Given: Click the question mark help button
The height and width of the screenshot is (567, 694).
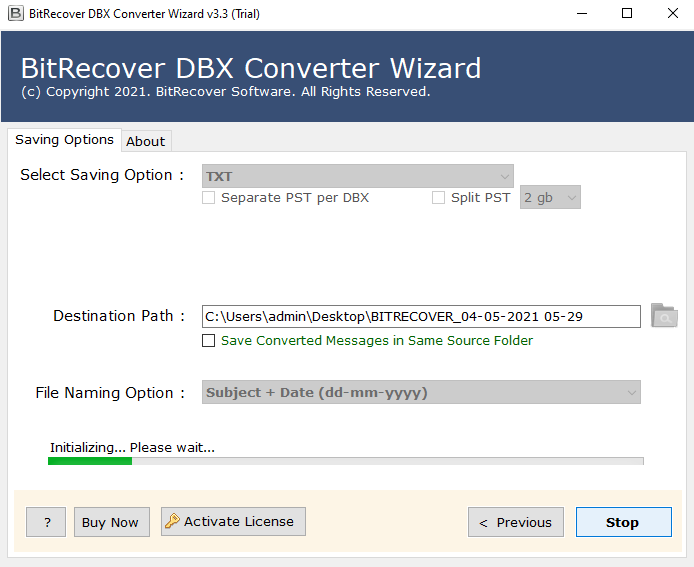Looking at the screenshot, I should pyautogui.click(x=46, y=522).
